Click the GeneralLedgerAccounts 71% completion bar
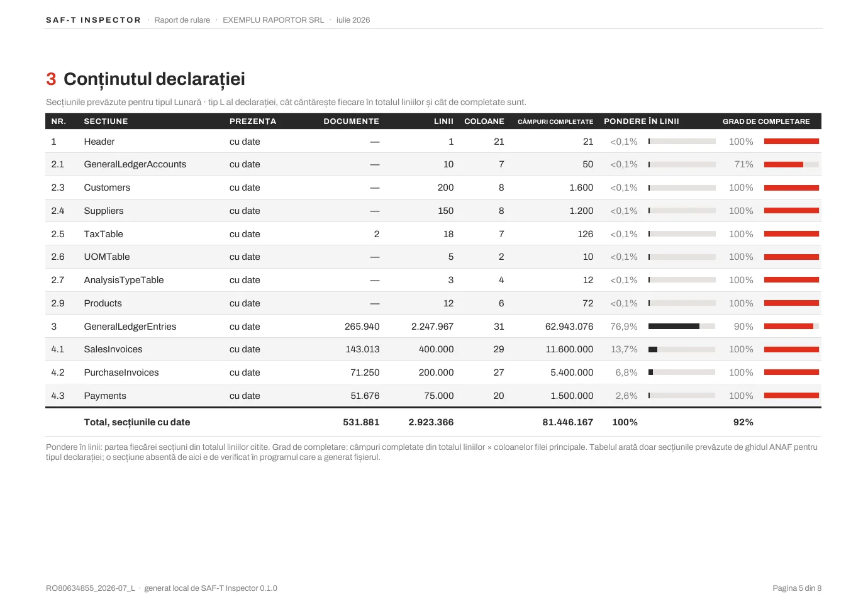 [791, 164]
